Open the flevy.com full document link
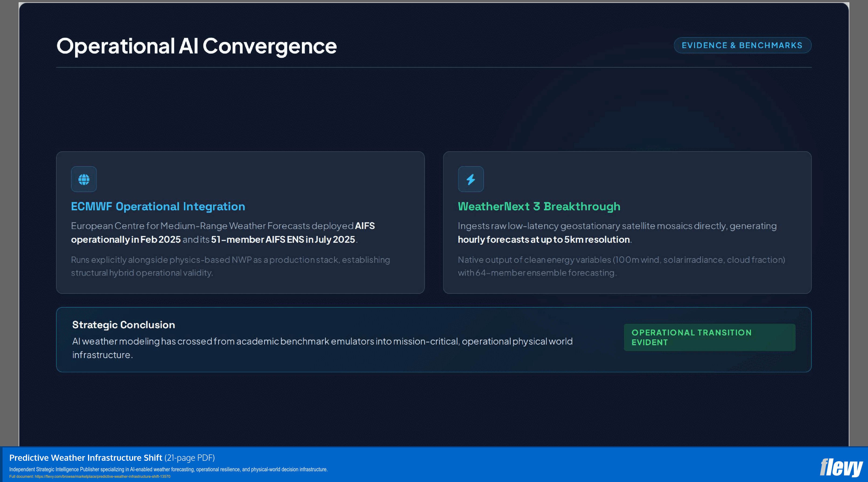Screen dimensions: 868x482 [x=102, y=477]
